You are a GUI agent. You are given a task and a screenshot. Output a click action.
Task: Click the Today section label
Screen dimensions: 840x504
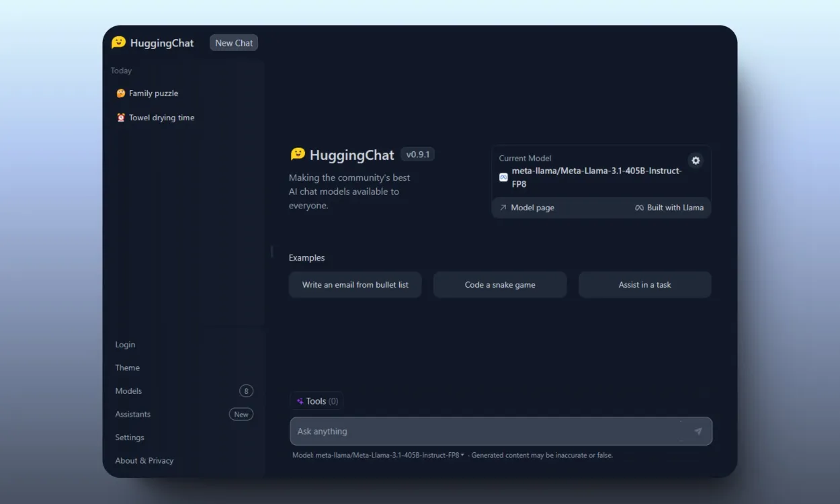coord(122,71)
